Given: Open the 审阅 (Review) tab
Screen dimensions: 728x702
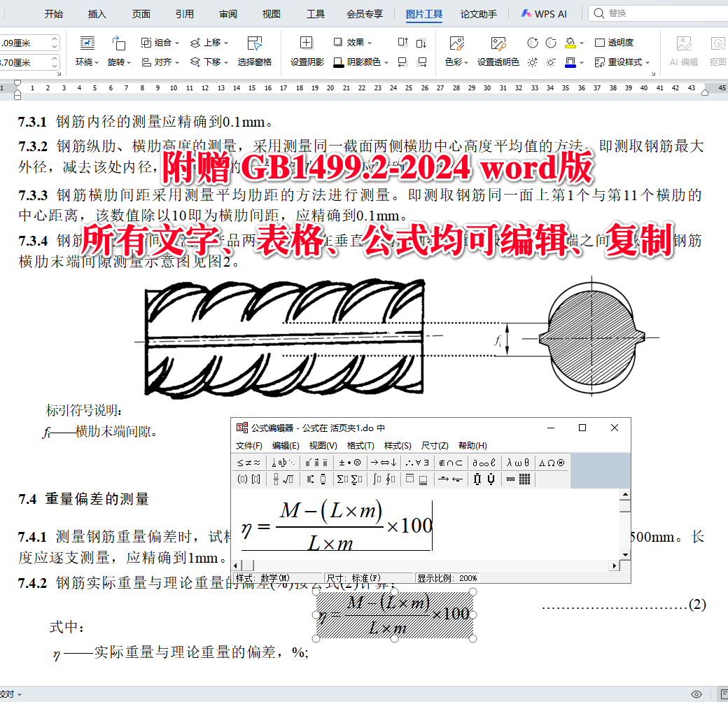Looking at the screenshot, I should [228, 14].
